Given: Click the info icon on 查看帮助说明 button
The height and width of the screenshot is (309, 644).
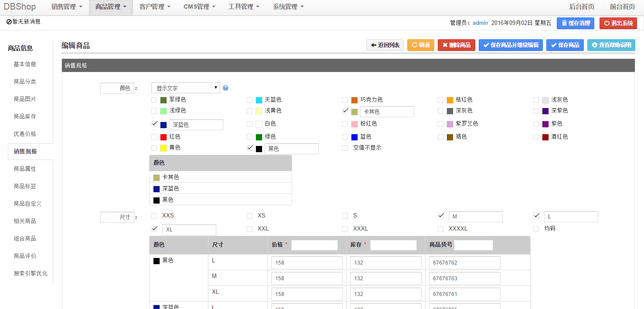Looking at the screenshot, I should coord(594,45).
